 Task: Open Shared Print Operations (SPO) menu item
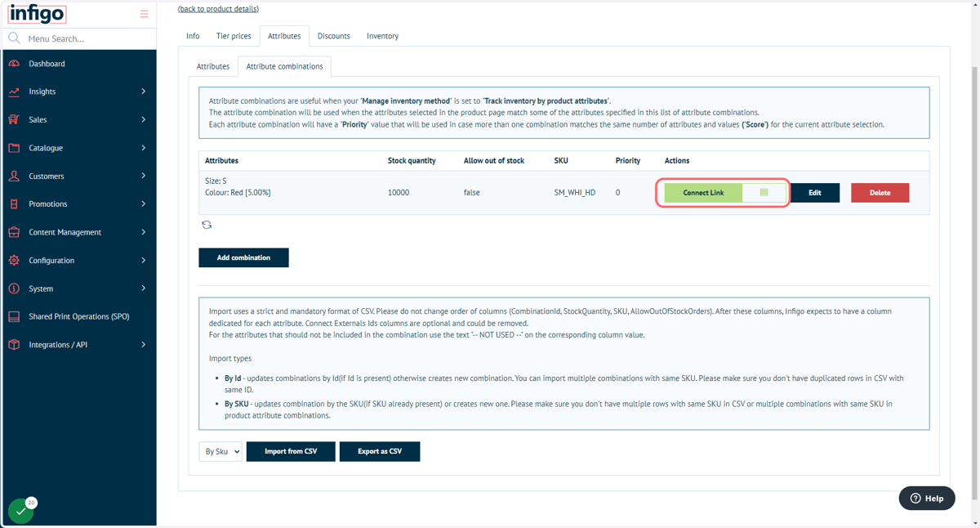(x=78, y=316)
